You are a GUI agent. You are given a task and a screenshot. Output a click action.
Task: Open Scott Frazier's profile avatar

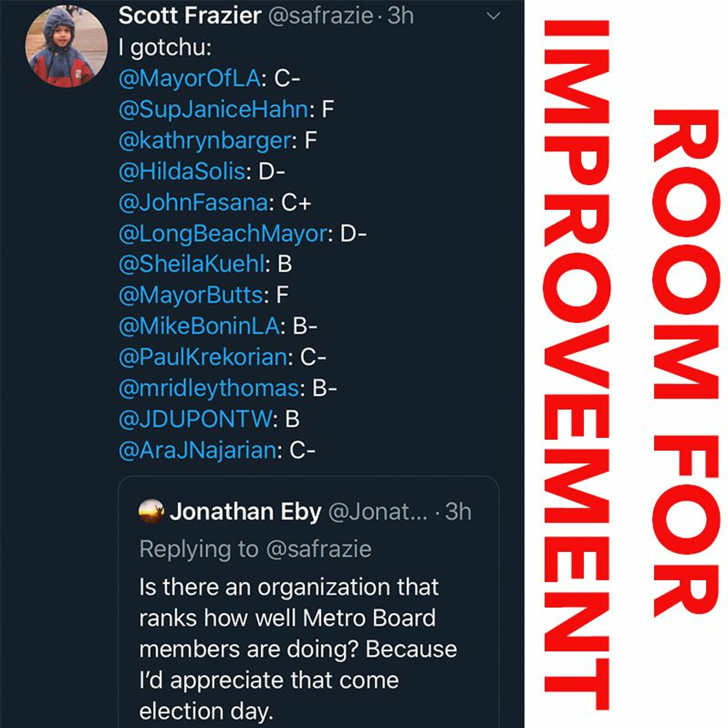66,46
